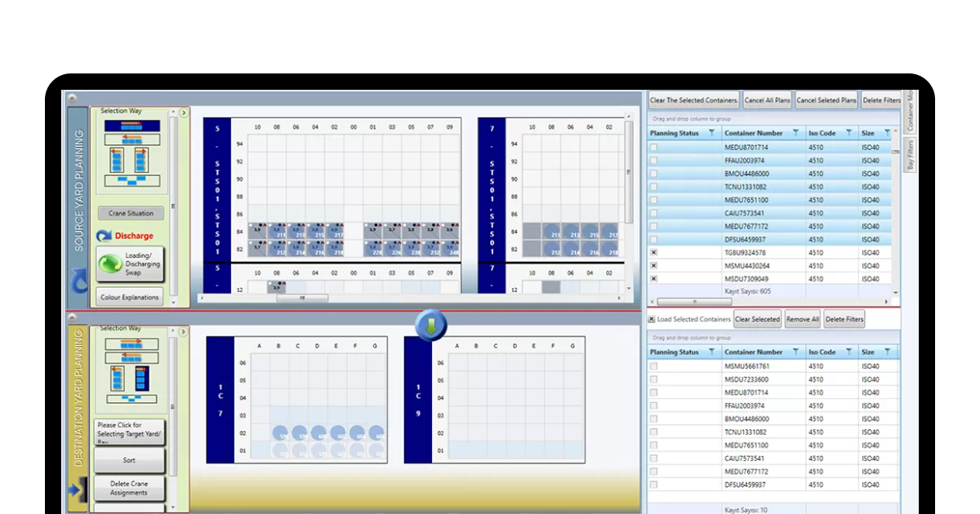Select circle in column B tier 02 of 1C7
This screenshot has width=980, height=514.
[280, 433]
